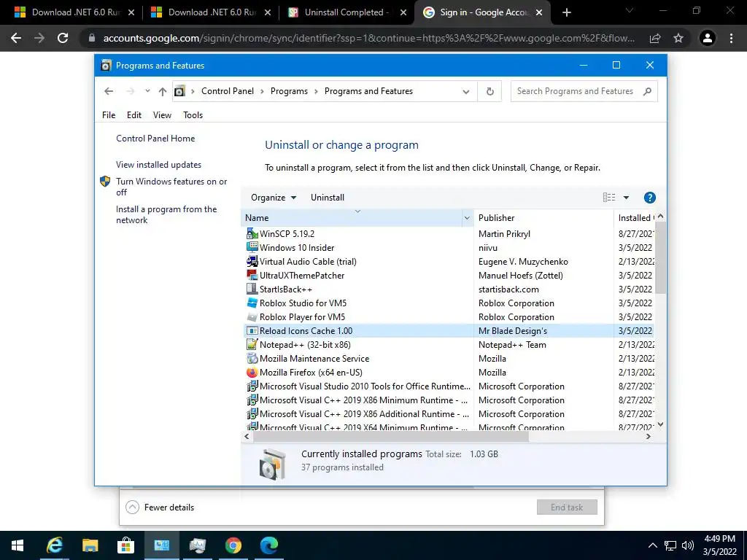Click the back arrow in Programs and Features

point(109,91)
